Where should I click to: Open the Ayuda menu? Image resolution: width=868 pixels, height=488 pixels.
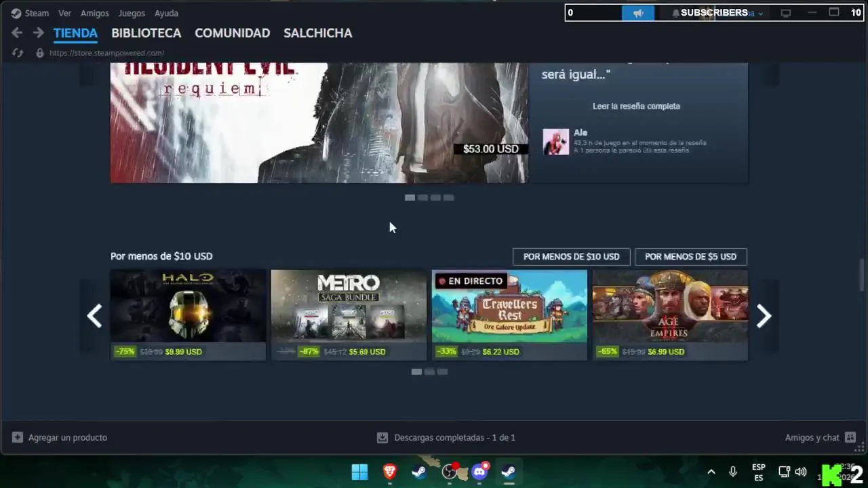pyautogui.click(x=166, y=13)
